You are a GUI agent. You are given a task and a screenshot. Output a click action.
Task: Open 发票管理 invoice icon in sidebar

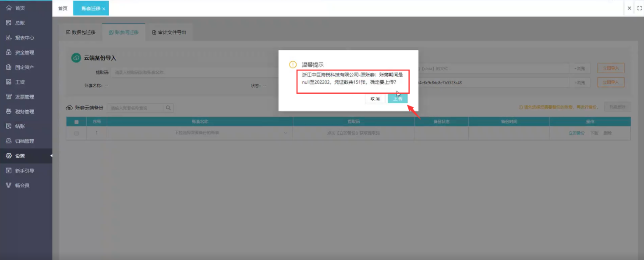tap(9, 97)
